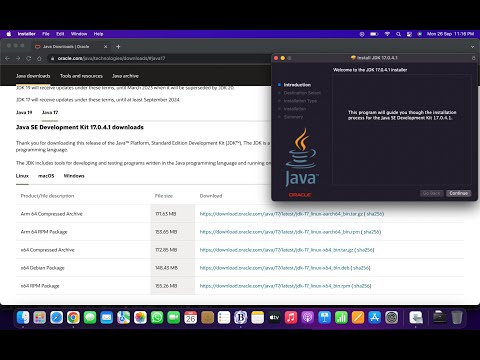Image resolution: width=480 pixels, height=360 pixels.
Task: Open the Edit menu
Action: click(60, 34)
